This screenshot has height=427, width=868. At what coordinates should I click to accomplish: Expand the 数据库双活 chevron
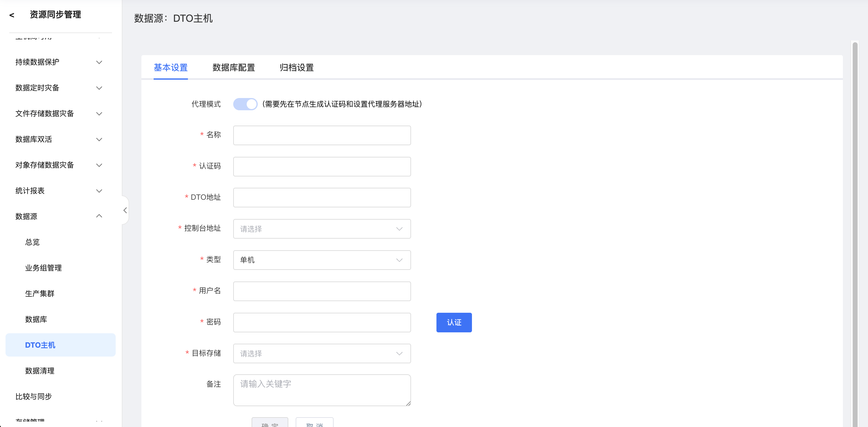point(99,139)
